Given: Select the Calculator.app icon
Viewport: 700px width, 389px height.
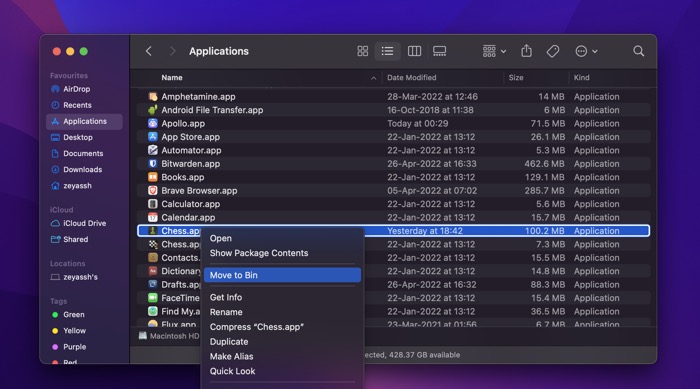Looking at the screenshot, I should [x=153, y=204].
